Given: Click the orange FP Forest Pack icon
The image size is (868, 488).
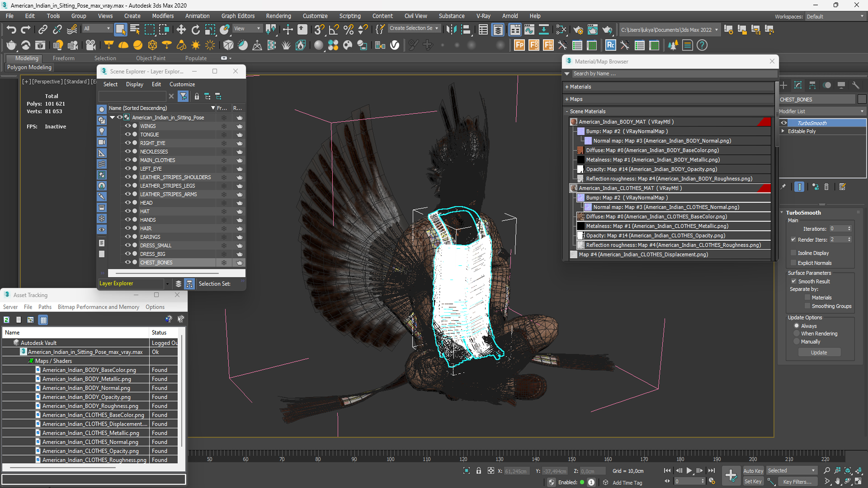Looking at the screenshot, I should [519, 45].
